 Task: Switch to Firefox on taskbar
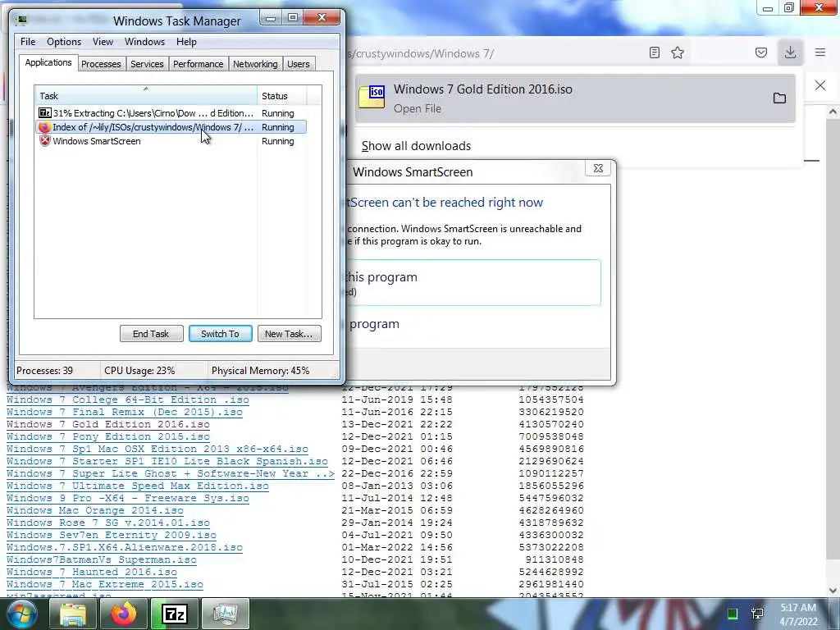(123, 614)
